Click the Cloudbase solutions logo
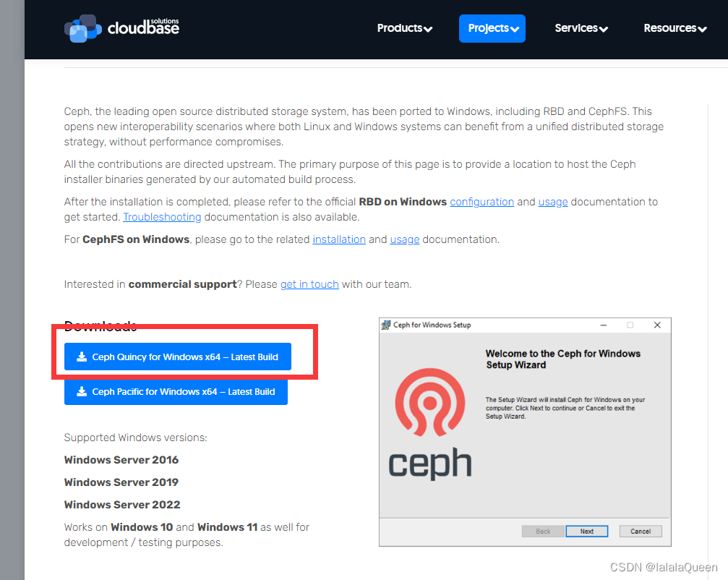 pyautogui.click(x=121, y=28)
